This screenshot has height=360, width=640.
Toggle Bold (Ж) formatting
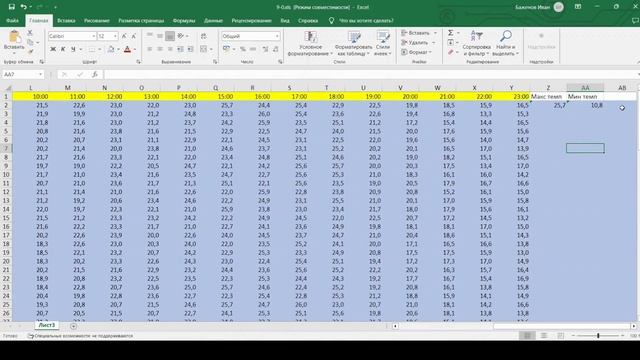point(53,49)
